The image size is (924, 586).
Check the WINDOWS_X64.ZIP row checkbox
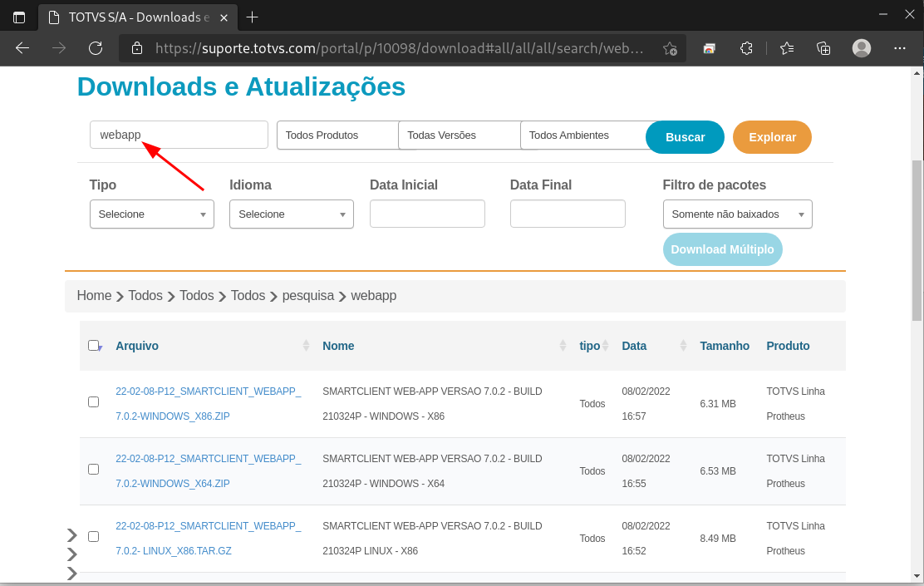pos(93,470)
